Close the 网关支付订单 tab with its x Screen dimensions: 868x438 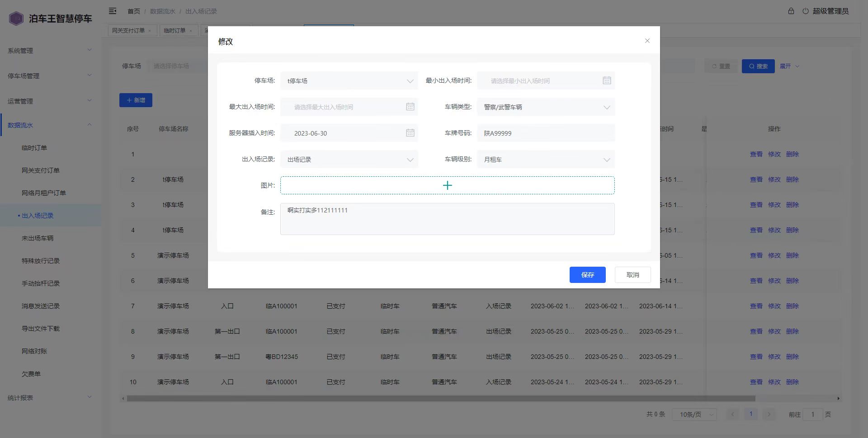tap(150, 31)
